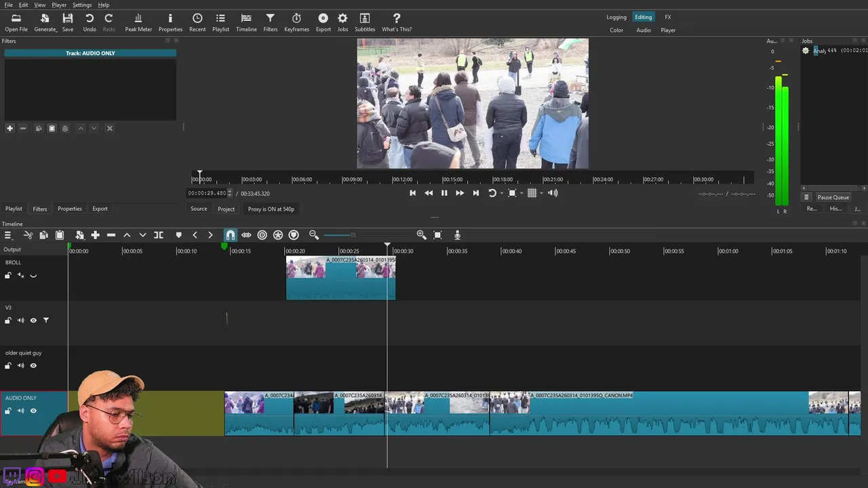
Task: Click the record audio microphone icon
Action: 457,235
